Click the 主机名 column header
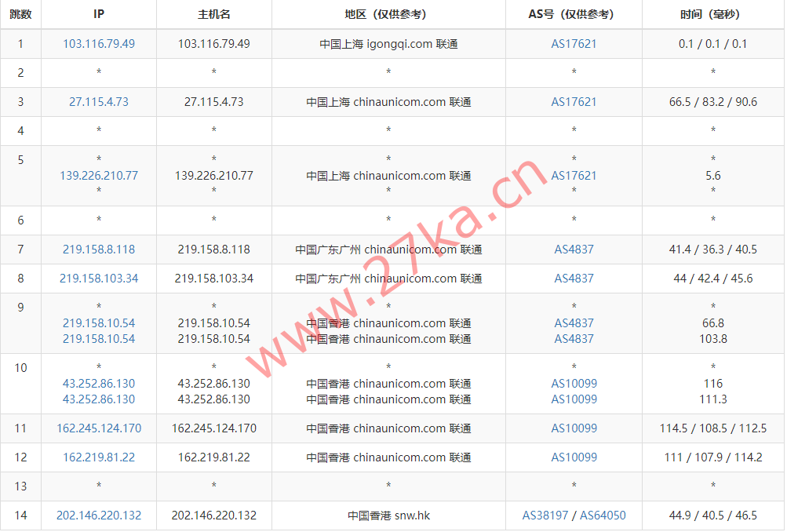 tap(213, 14)
